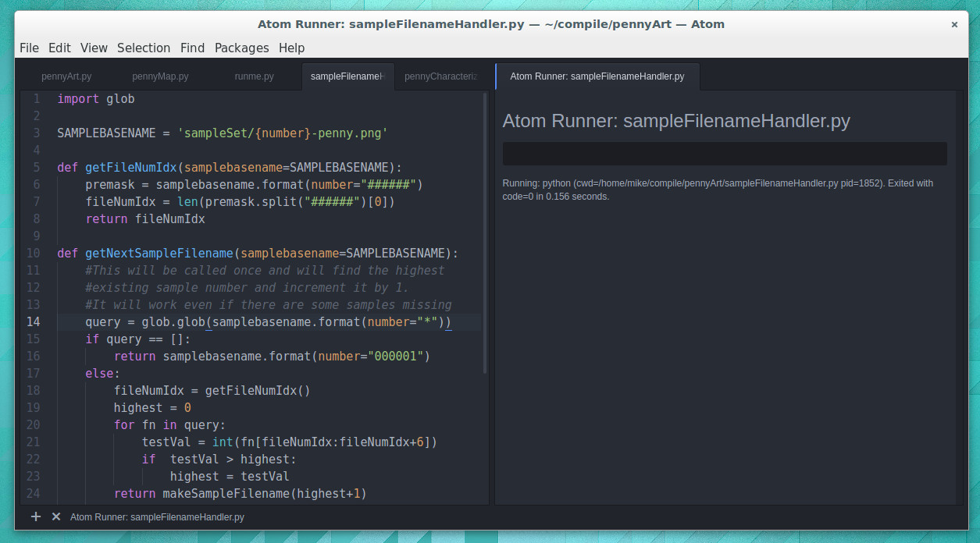Close the bottom panel with X icon
980x543 pixels.
point(56,516)
